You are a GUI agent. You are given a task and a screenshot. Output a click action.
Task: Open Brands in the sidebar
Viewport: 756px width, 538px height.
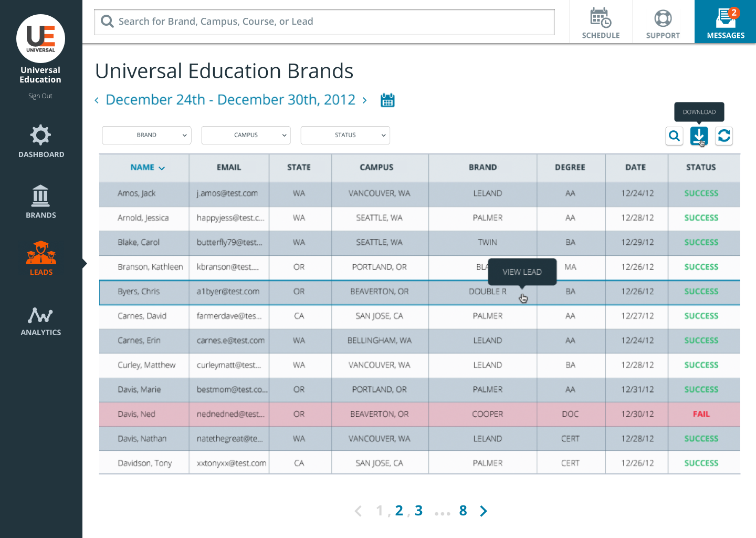click(41, 202)
